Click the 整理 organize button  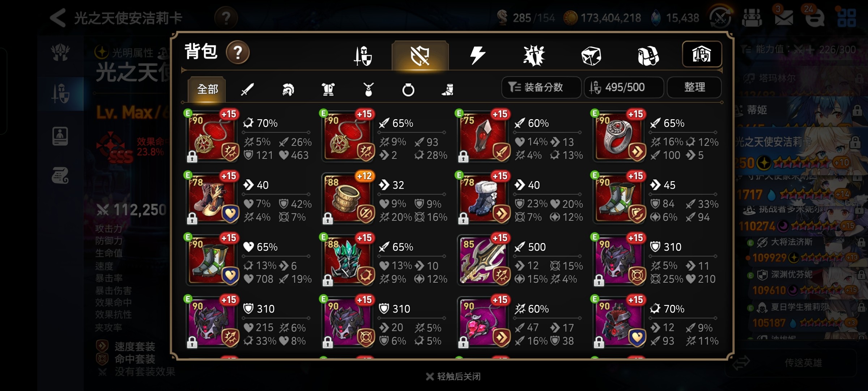pyautogui.click(x=694, y=87)
